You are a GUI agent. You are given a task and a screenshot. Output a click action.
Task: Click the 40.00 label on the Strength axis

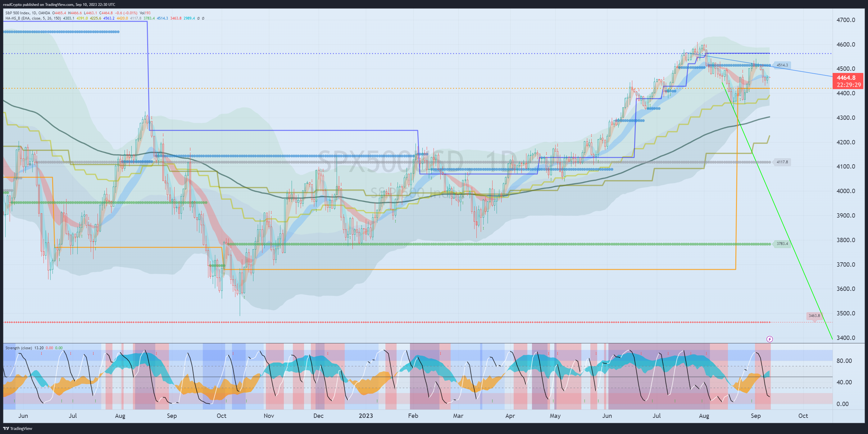[x=844, y=382]
